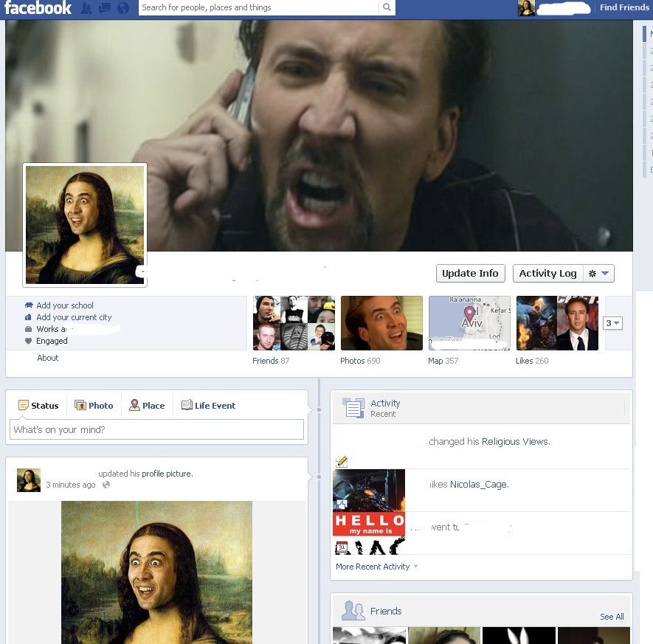Screen dimensions: 653x644
Task: Click the Activity Log button
Action: point(547,274)
